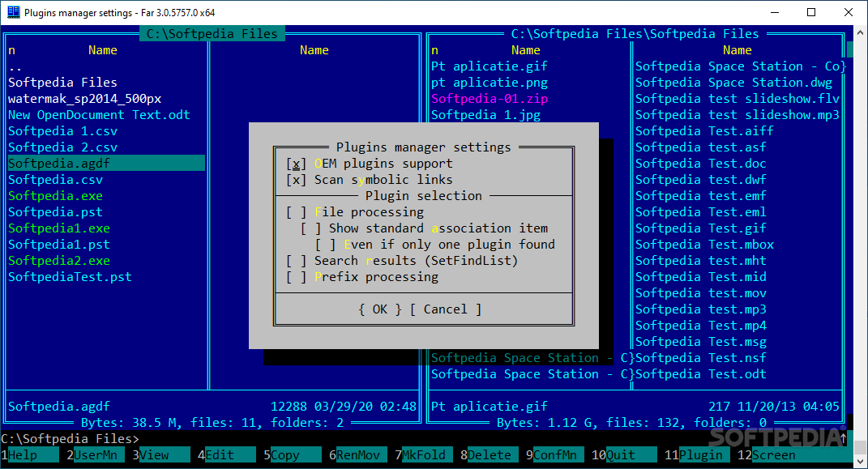Select 'Softpedia1.pst' file
This screenshot has height=469, width=868.
(58, 245)
